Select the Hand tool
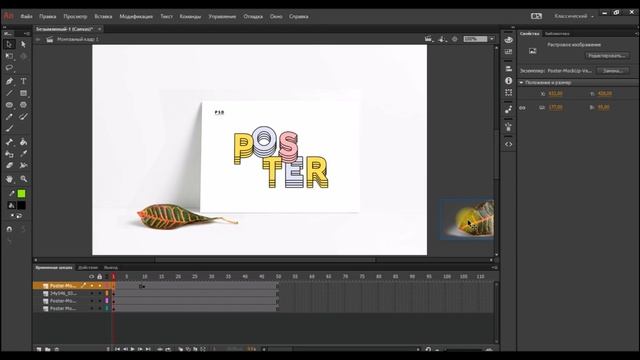This screenshot has width=640, height=360. pos(9,179)
